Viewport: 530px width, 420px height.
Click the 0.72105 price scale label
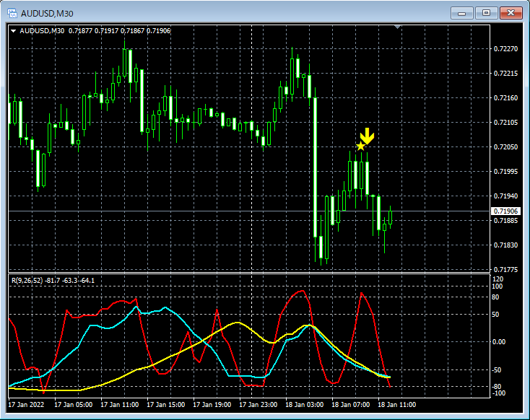point(505,122)
